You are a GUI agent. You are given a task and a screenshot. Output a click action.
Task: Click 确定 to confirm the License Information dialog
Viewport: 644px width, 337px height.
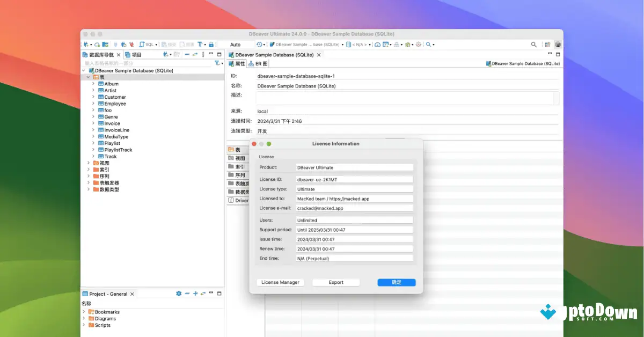396,282
